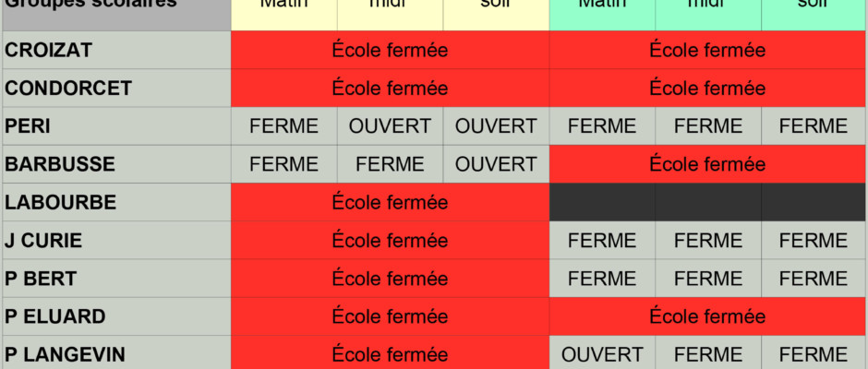Click the dark blacked-out LABOURBE cell block
Image resolution: width=868 pixels, height=369 pixels.
(707, 202)
